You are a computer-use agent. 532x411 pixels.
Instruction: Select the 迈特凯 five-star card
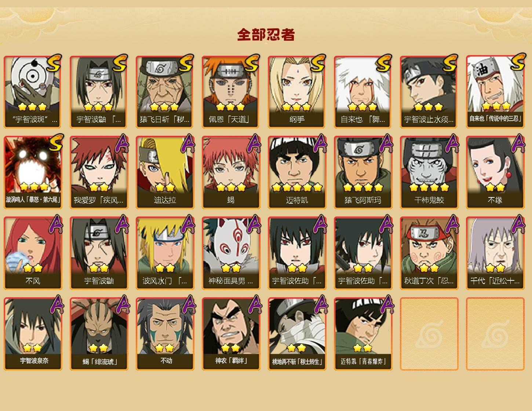tap(297, 172)
